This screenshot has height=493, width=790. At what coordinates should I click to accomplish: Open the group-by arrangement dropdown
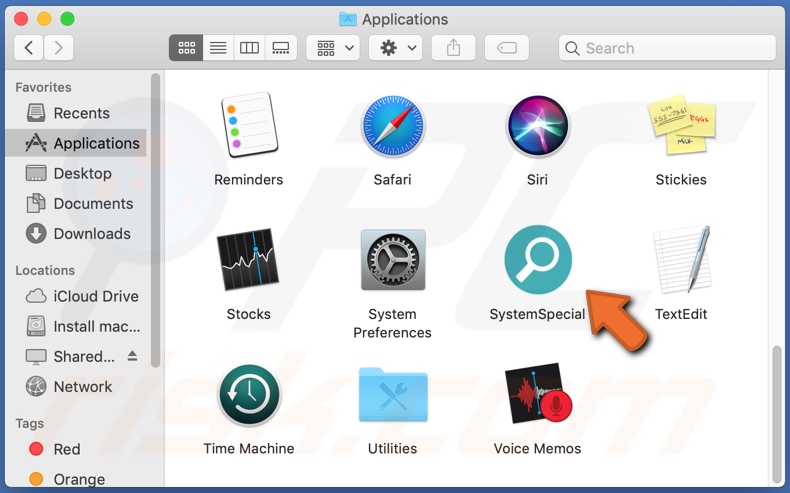tap(333, 48)
